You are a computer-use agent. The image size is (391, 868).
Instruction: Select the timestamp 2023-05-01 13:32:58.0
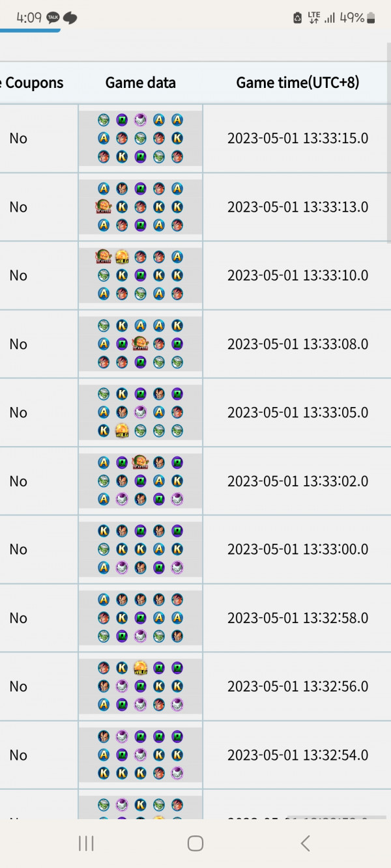coord(297,618)
